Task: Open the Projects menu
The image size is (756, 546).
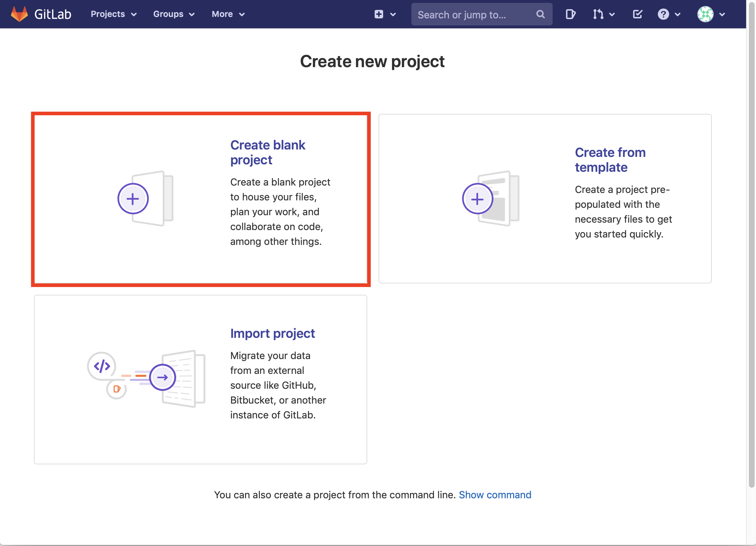Action: pyautogui.click(x=114, y=14)
